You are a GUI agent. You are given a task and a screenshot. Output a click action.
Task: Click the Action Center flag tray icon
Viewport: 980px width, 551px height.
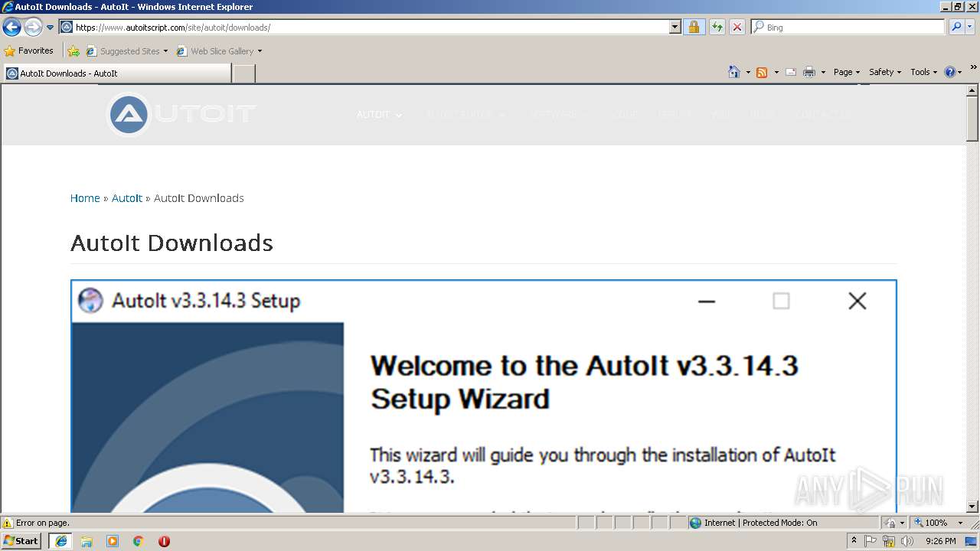pos(871,541)
